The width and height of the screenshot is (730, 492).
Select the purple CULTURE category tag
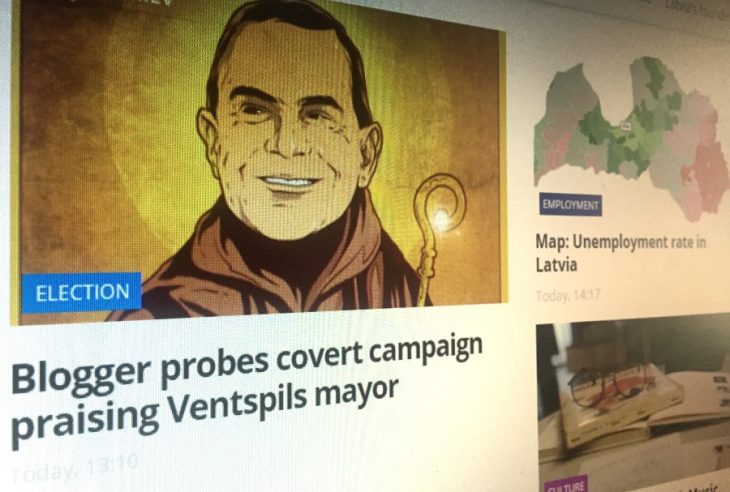[565, 485]
